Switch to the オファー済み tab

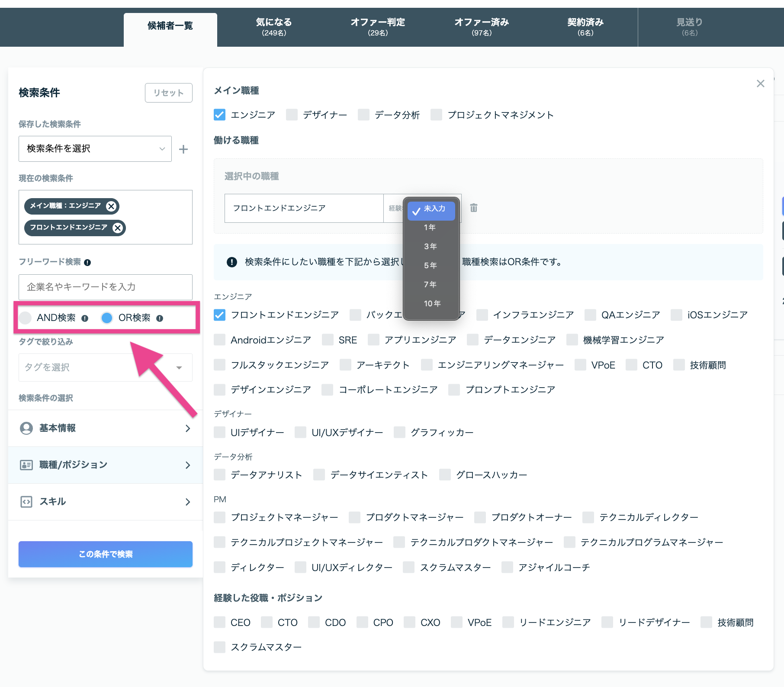(x=482, y=27)
